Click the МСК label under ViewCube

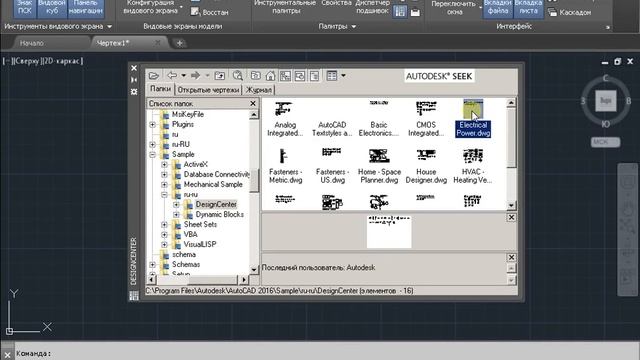point(605,142)
